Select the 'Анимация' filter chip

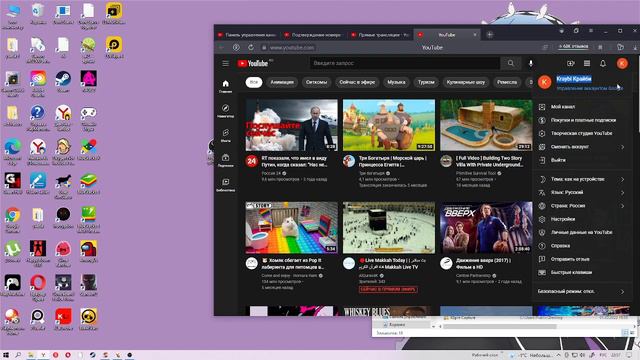[x=282, y=82]
